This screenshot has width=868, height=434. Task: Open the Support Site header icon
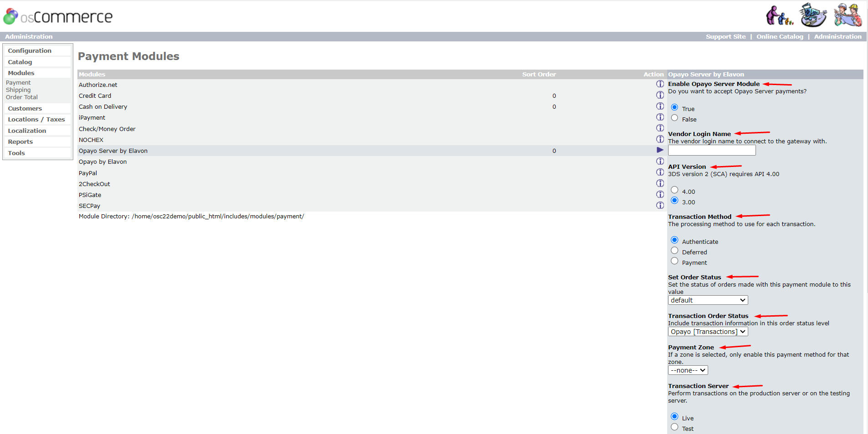780,15
